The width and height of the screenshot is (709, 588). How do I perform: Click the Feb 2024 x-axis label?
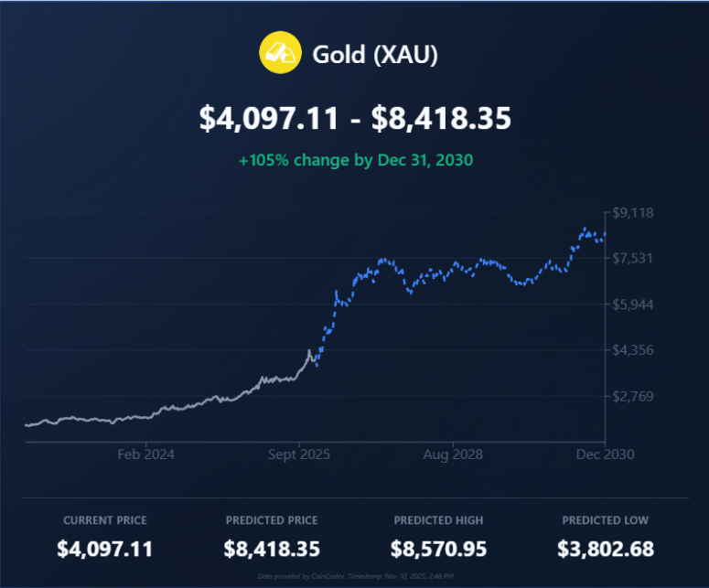coord(146,454)
